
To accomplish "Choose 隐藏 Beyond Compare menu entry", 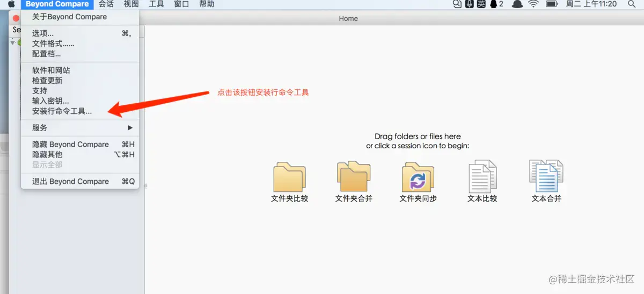I will [80, 145].
